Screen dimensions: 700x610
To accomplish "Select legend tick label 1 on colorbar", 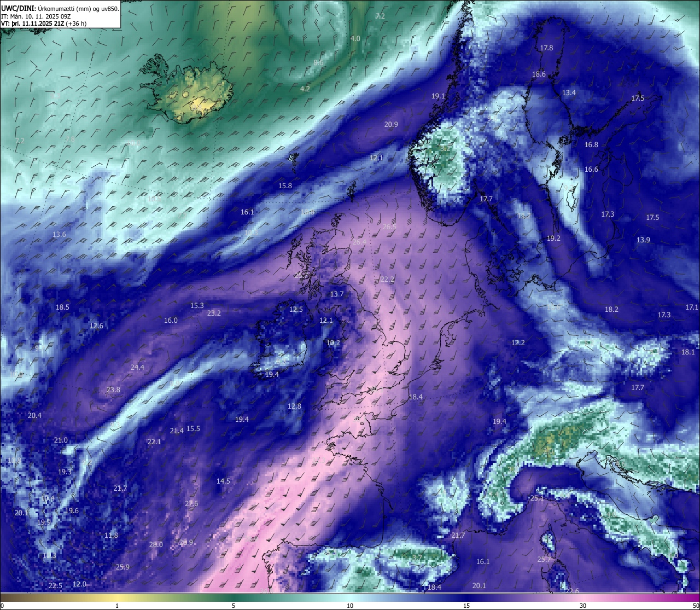I will point(117,606).
